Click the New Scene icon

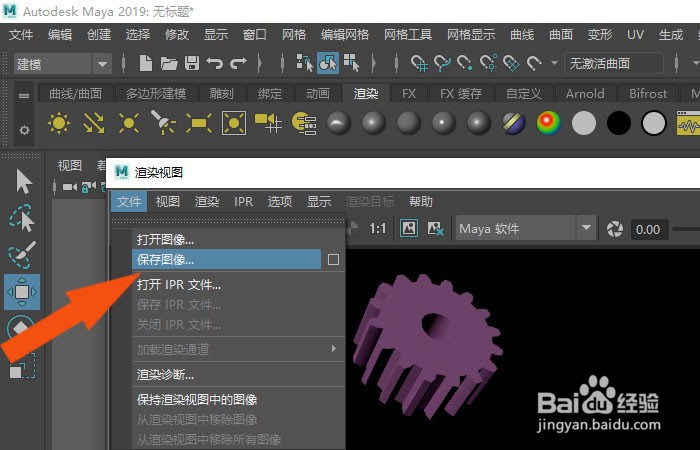point(146,63)
